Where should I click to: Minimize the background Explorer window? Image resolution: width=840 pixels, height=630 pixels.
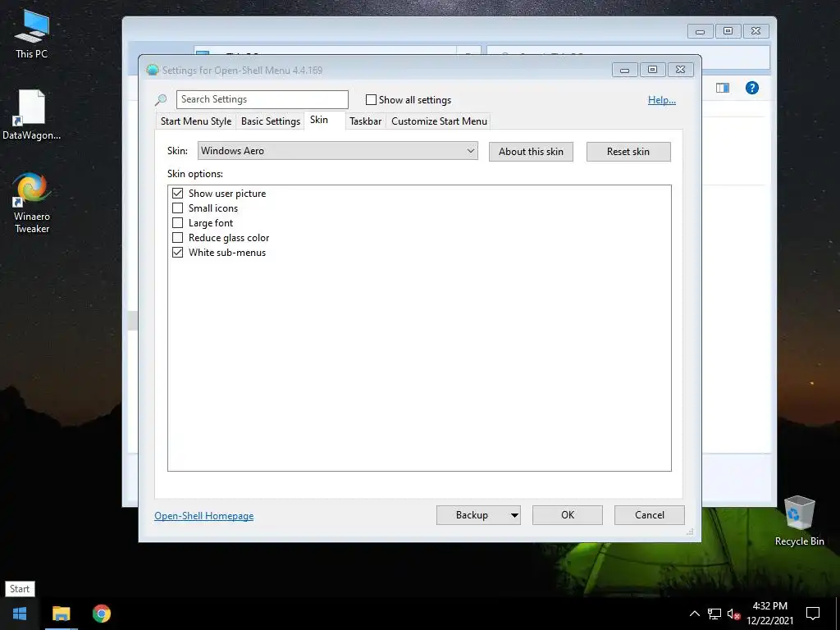pyautogui.click(x=701, y=31)
